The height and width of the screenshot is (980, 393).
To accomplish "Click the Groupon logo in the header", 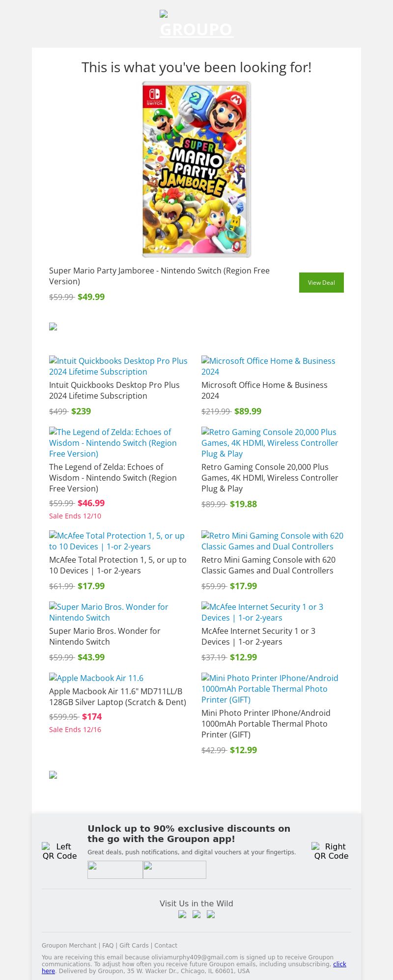I will point(196,25).
